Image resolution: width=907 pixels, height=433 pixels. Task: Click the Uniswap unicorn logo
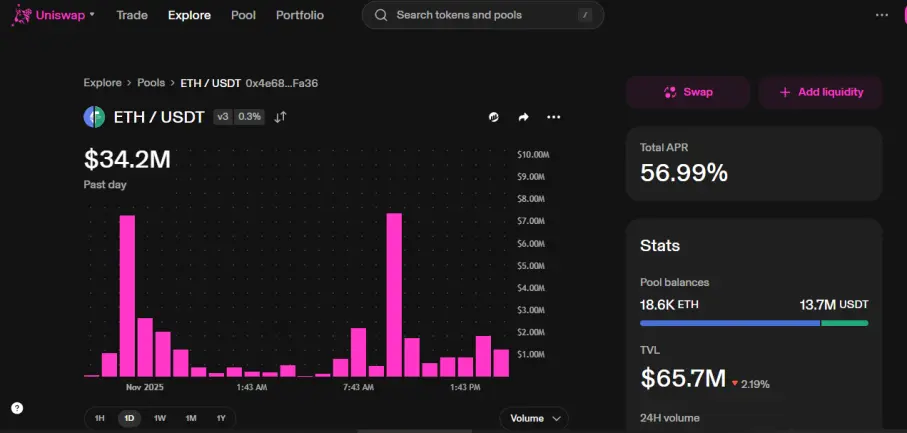point(22,15)
